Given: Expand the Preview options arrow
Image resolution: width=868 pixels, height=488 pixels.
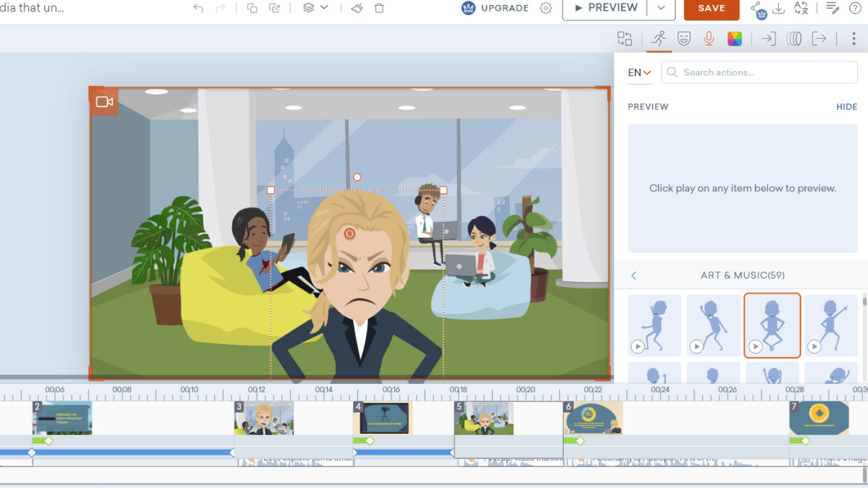Looking at the screenshot, I should point(661,8).
